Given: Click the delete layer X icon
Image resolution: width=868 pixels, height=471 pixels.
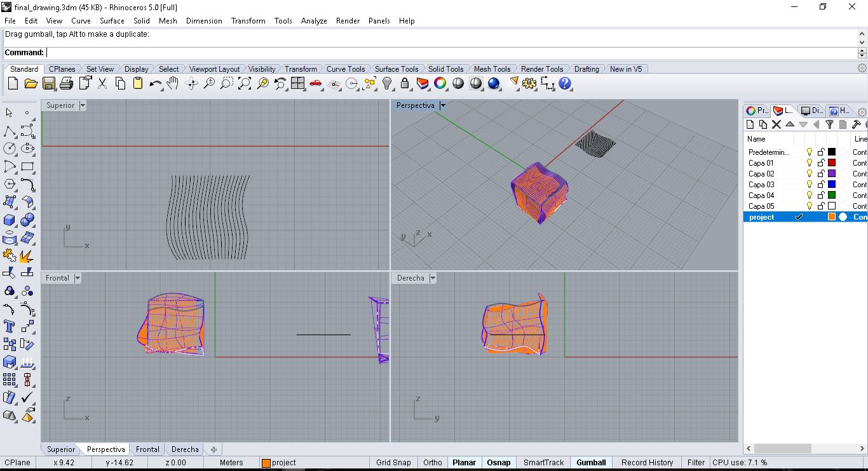Looking at the screenshot, I should [776, 124].
